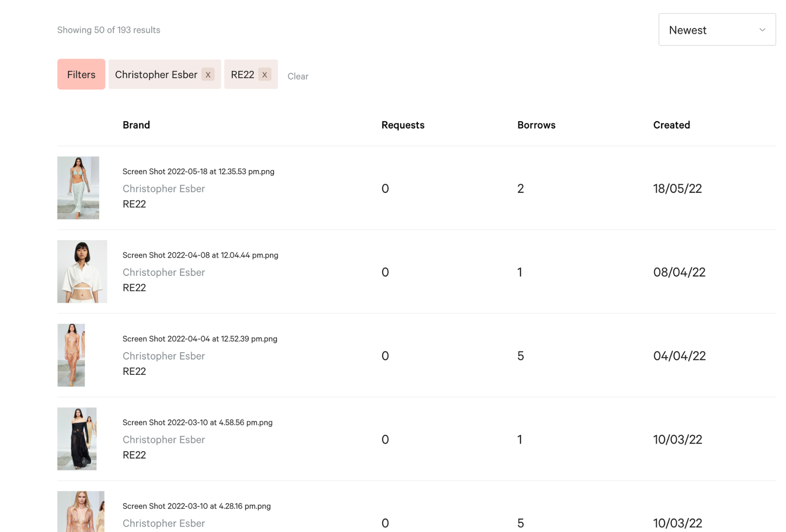Click the sheer nude dress thumbnail
The width and height of the screenshot is (786, 532).
pos(71,355)
